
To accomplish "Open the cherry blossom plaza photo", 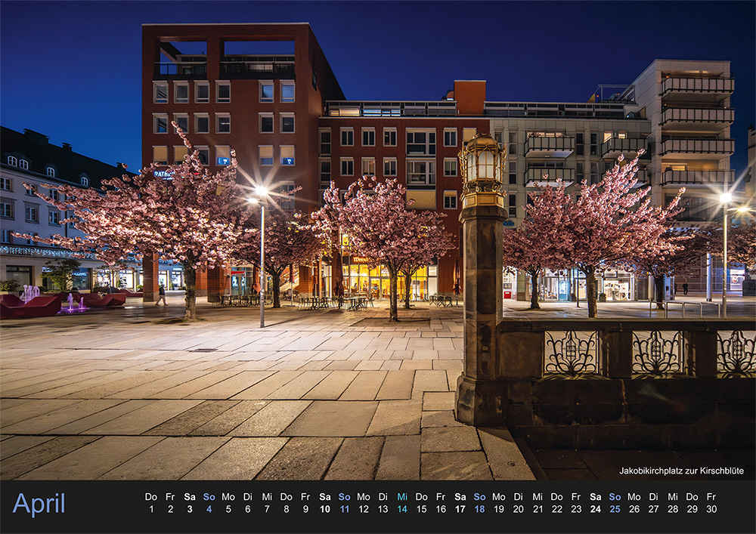I will 378,239.
